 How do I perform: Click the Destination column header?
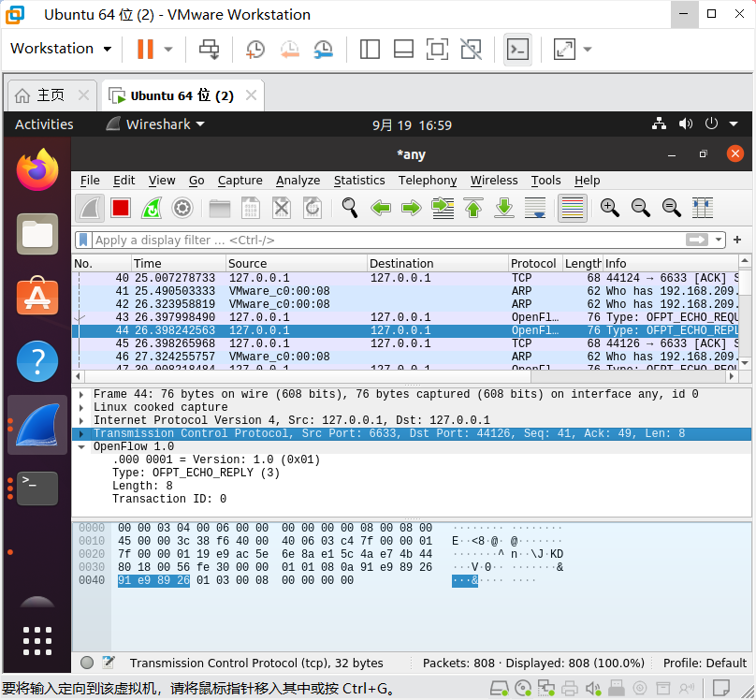coord(437,263)
